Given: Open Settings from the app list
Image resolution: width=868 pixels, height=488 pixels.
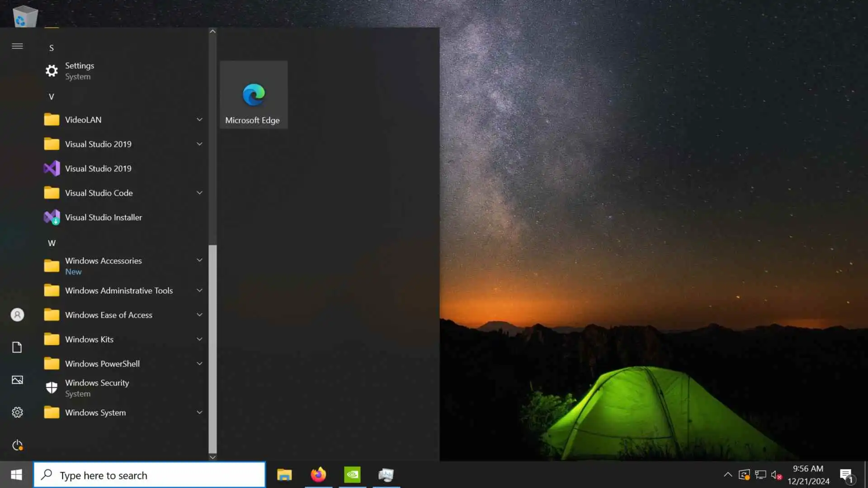Looking at the screenshot, I should (80, 71).
